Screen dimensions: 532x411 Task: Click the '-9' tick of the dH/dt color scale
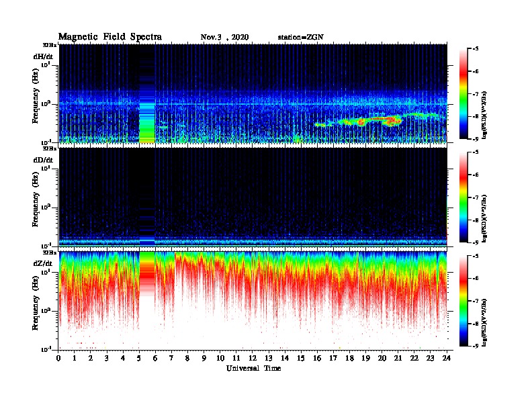(x=476, y=139)
